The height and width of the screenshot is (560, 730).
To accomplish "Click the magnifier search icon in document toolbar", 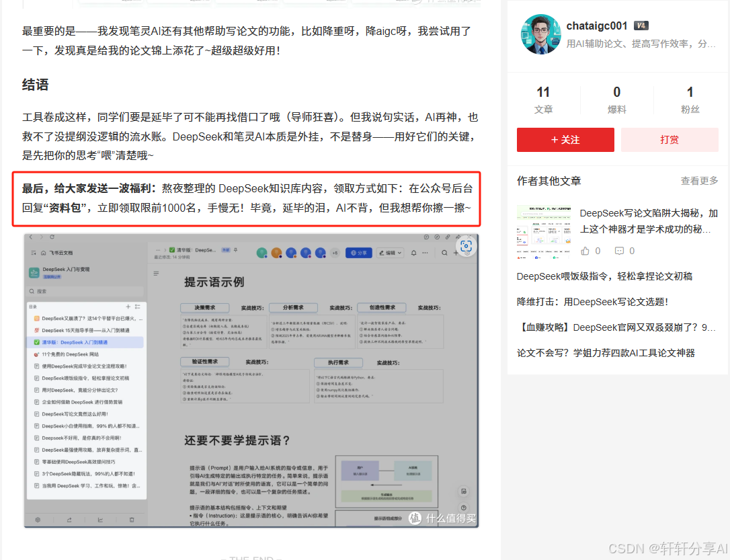I will 444,253.
